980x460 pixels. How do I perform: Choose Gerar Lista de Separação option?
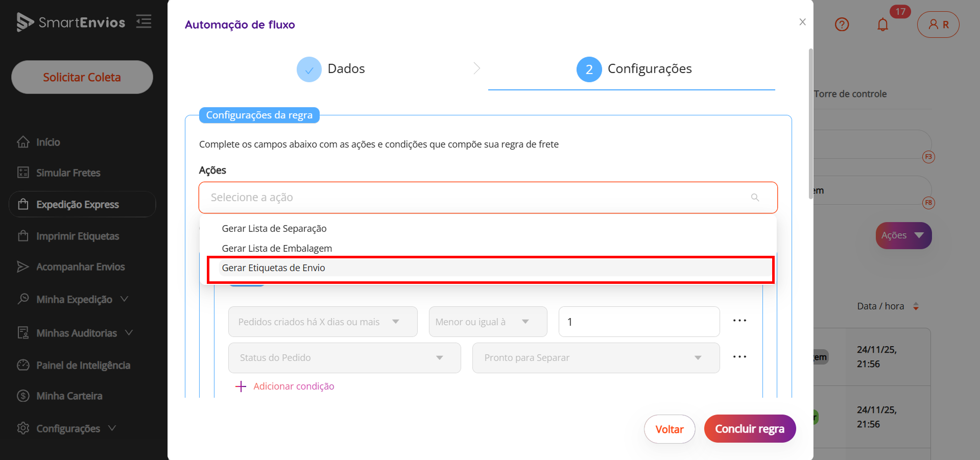pyautogui.click(x=274, y=229)
